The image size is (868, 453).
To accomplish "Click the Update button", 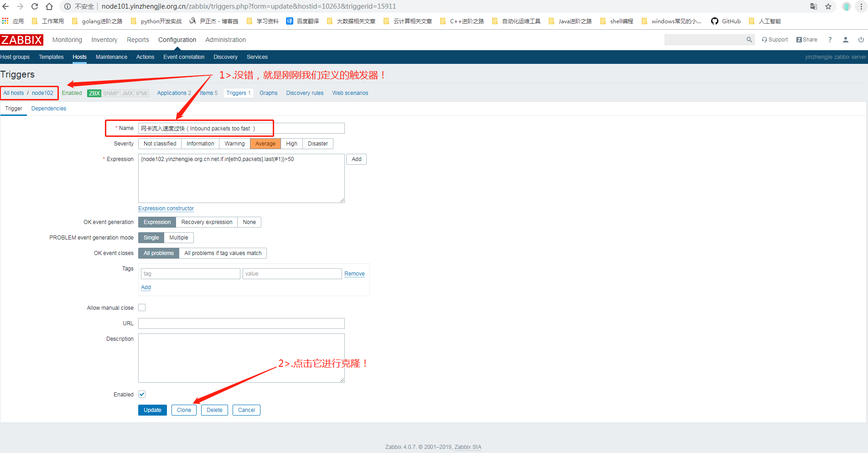I will (x=152, y=410).
